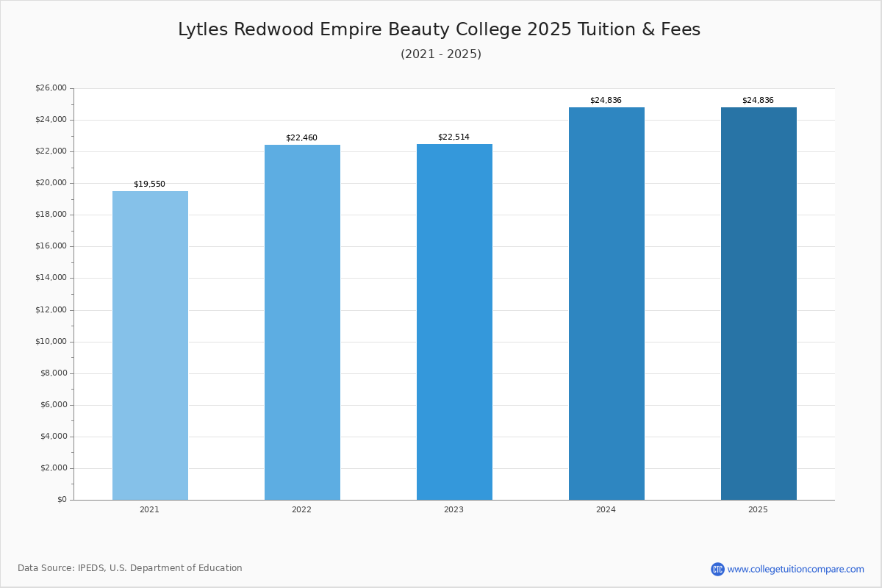Image resolution: width=882 pixels, height=588 pixels.
Task: Click the $24,836 label above 2024 bar
Action: tap(606, 100)
